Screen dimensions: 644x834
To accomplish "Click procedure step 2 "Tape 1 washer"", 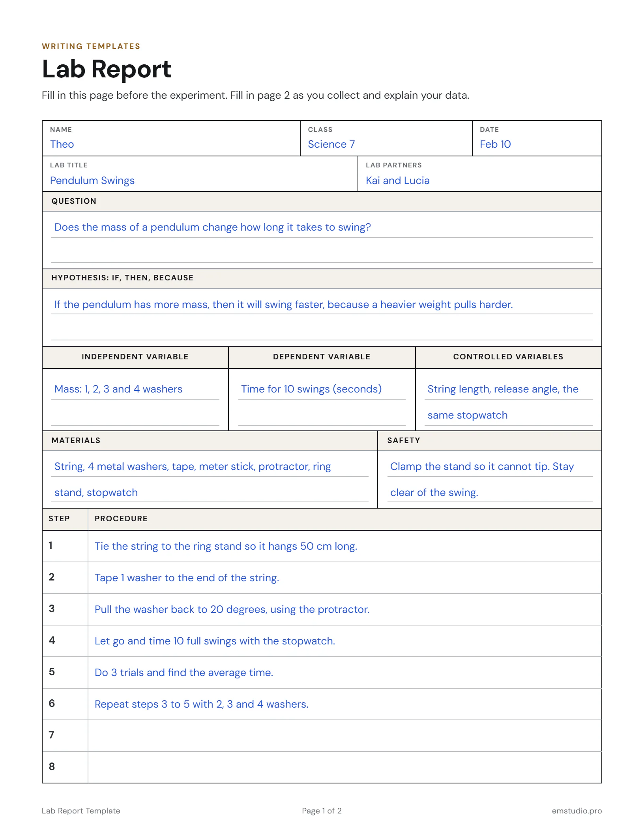I will 344,578.
